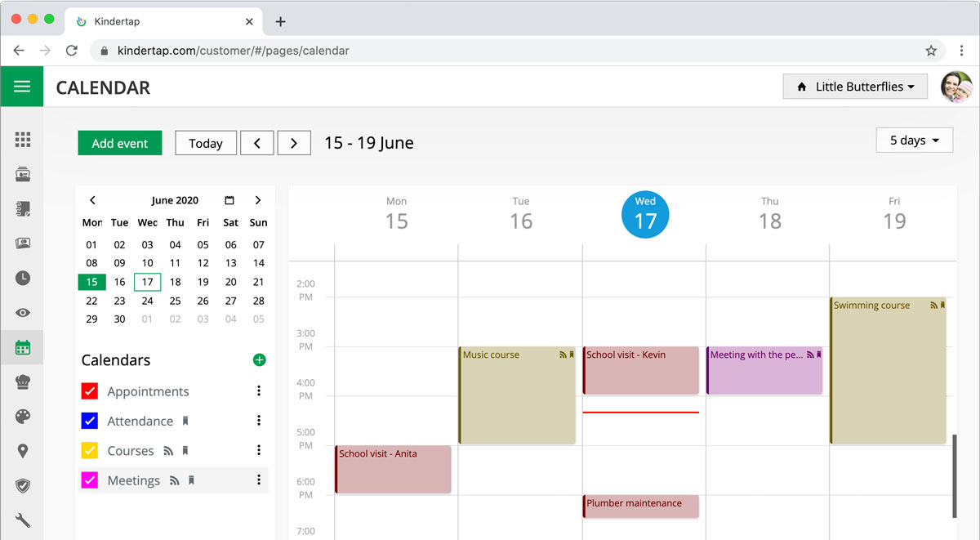Click the location pin icon in sidebar
Viewport: 980px width, 540px height.
click(22, 450)
